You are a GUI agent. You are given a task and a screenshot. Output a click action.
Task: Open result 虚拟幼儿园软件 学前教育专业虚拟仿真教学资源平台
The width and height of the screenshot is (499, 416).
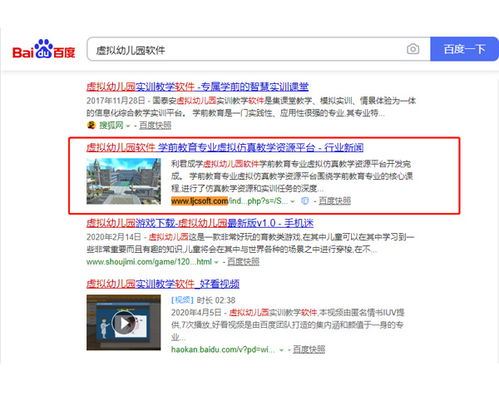pyautogui.click(x=225, y=147)
